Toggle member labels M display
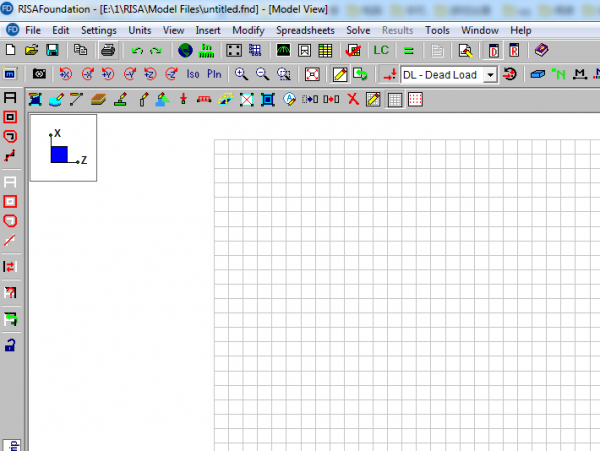Viewport: 600px width, 451px height. pos(580,74)
